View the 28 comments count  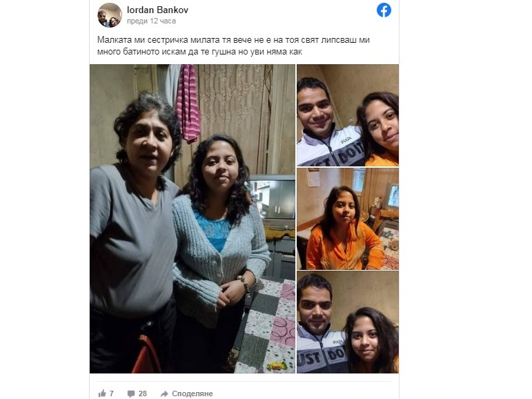coord(143,393)
